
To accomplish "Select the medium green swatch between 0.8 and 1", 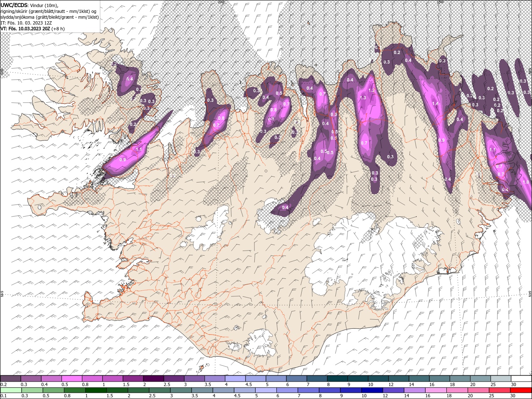I will pyautogui.click(x=74, y=390).
